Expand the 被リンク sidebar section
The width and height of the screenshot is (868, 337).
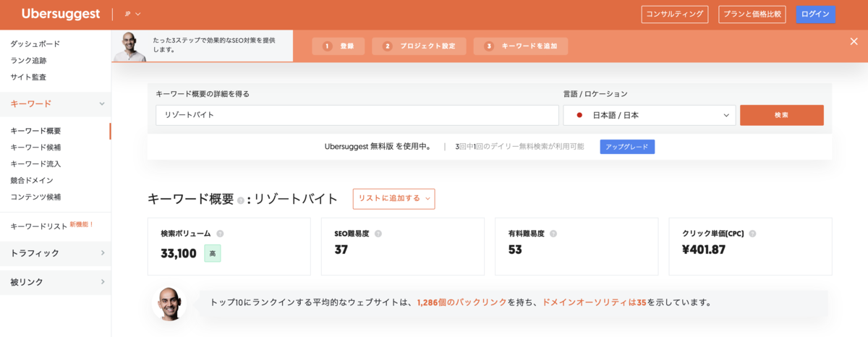click(x=55, y=281)
